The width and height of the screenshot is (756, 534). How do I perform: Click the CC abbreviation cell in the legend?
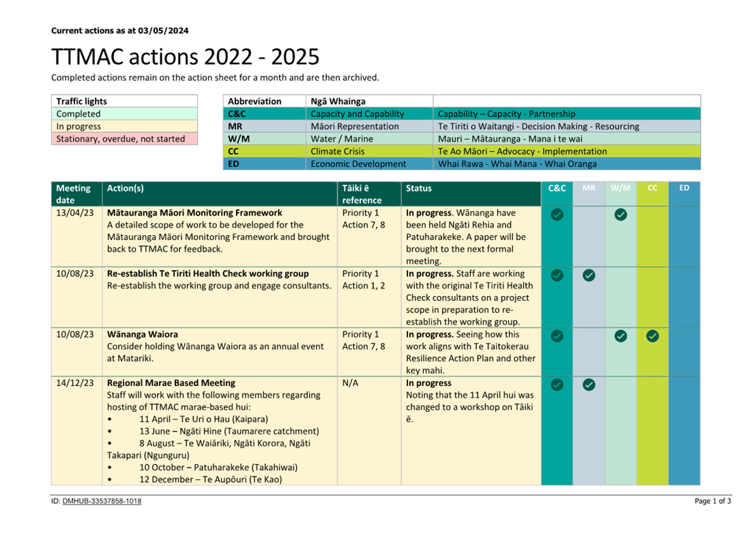click(x=264, y=151)
